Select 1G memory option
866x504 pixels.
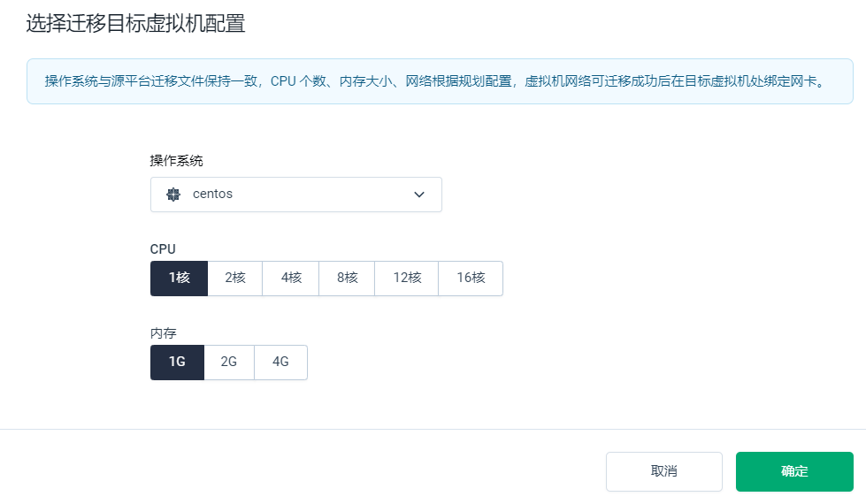point(177,363)
